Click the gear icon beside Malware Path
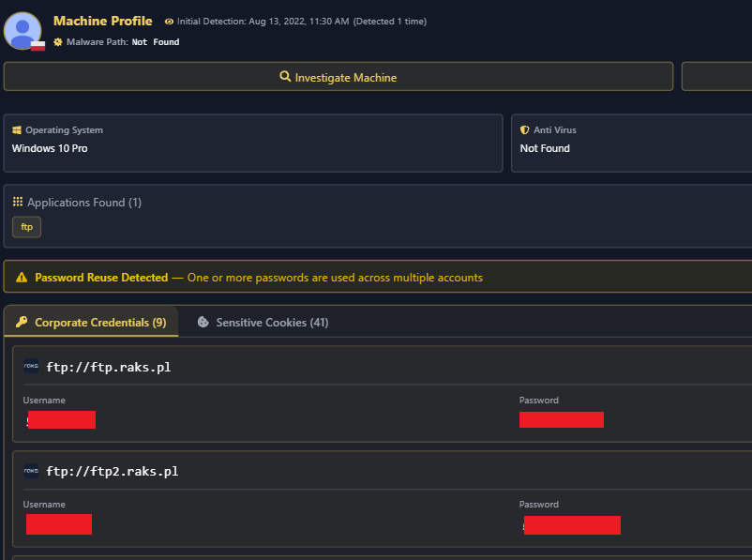The image size is (752, 560). point(57,41)
